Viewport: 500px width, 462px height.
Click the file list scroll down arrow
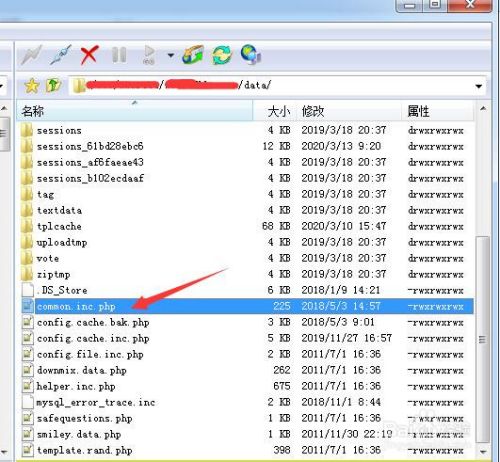(x=483, y=452)
